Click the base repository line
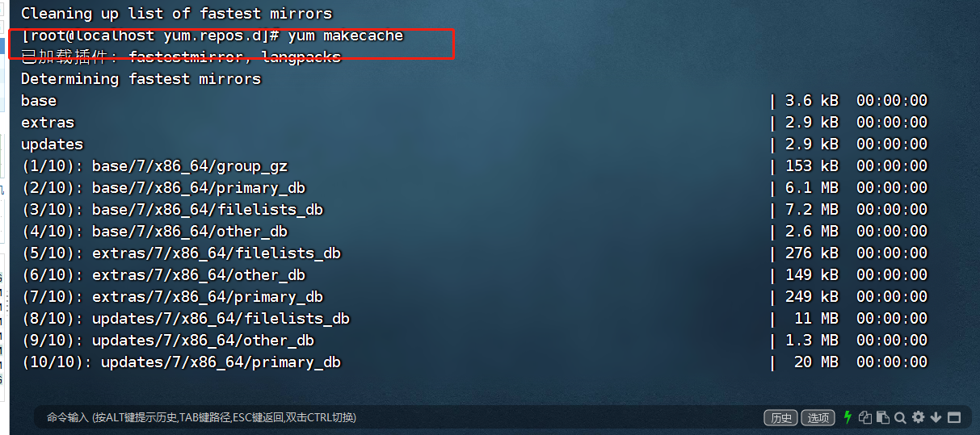 tap(474, 101)
